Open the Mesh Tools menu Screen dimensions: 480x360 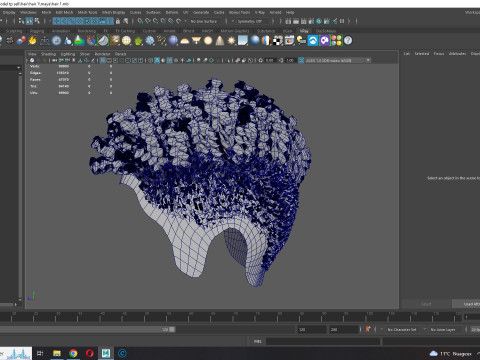(x=87, y=12)
